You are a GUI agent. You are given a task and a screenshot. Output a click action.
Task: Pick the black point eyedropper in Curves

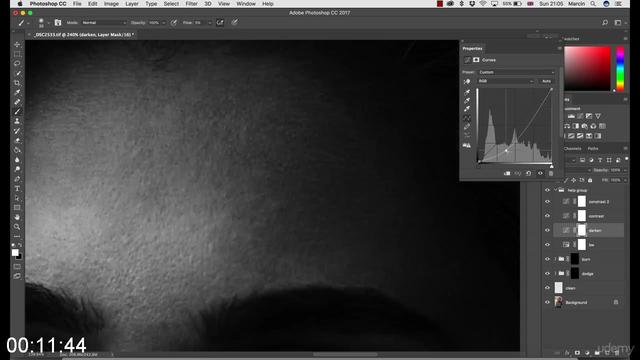pos(467,92)
